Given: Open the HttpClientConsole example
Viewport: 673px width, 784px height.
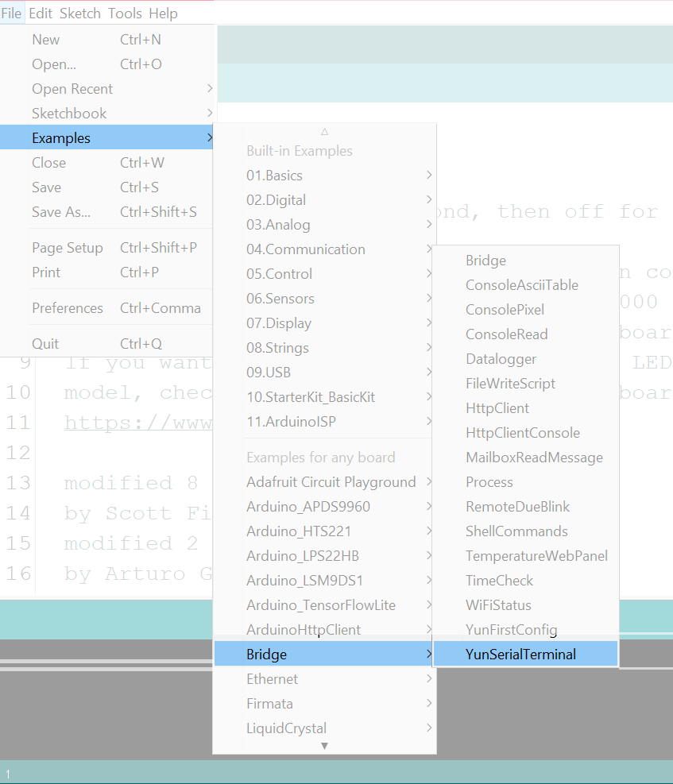Looking at the screenshot, I should [524, 433].
